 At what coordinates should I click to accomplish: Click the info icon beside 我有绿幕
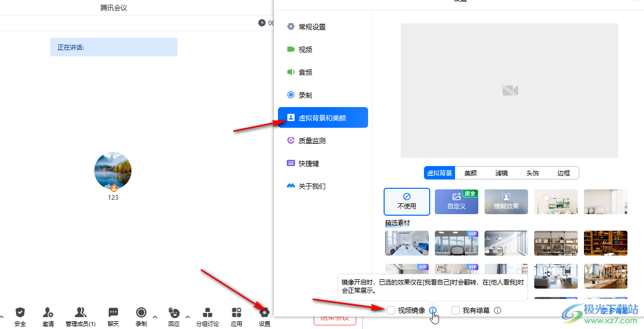coord(497,310)
